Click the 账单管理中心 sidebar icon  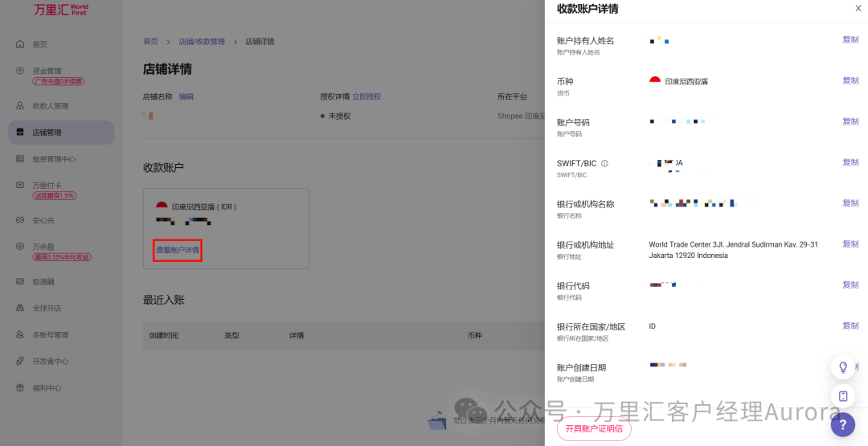point(20,159)
